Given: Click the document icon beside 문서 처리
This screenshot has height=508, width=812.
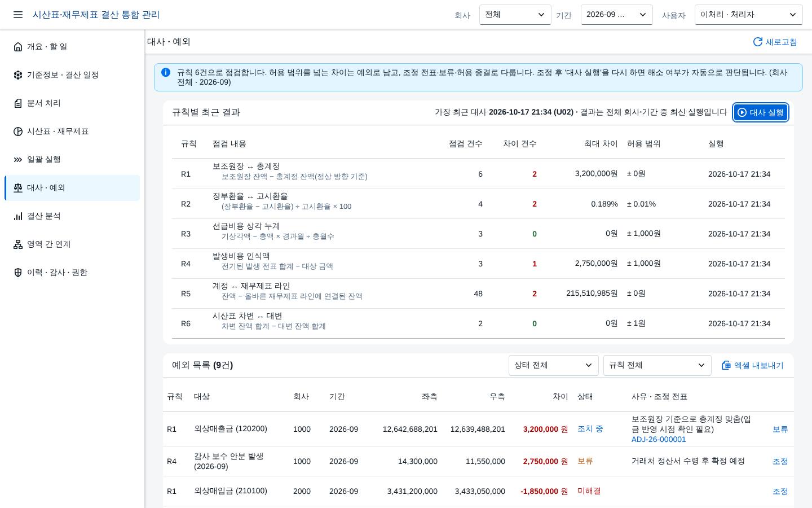Looking at the screenshot, I should 18,103.
